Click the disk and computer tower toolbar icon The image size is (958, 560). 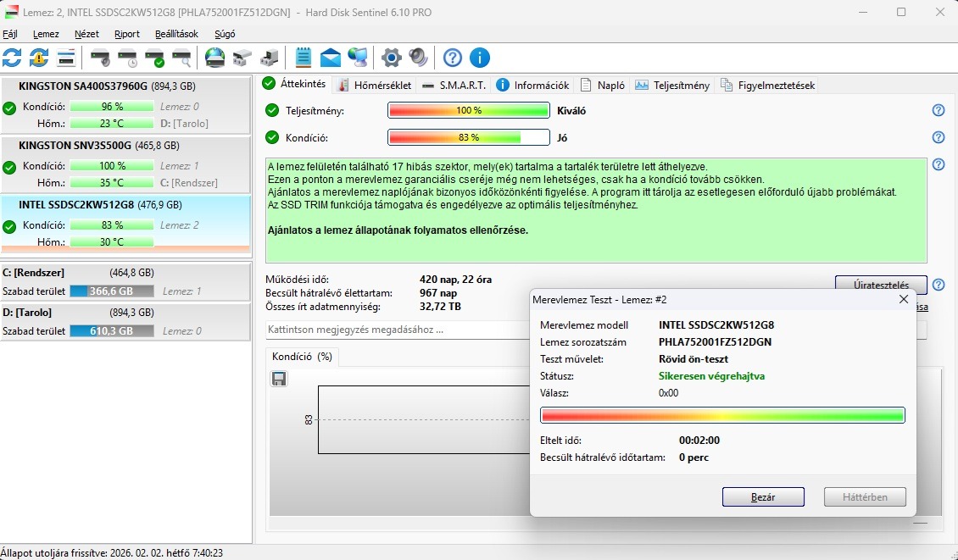pyautogui.click(x=270, y=58)
